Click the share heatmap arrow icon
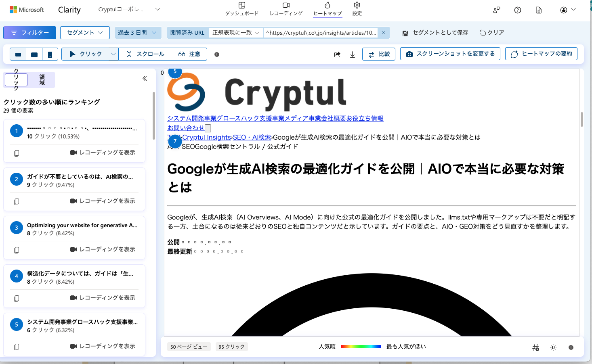The height and width of the screenshot is (364, 592). tap(337, 54)
